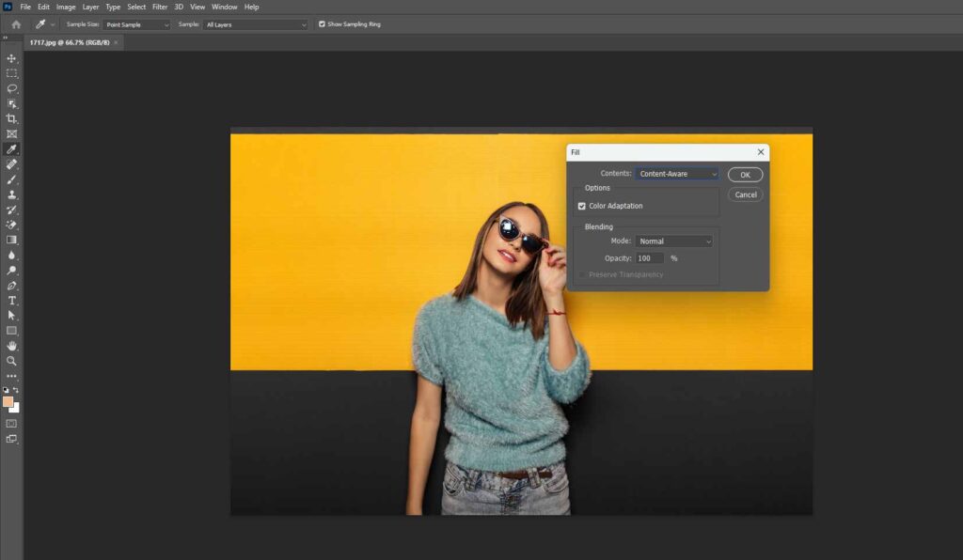Screen dimensions: 963x560
Task: Select the Zoom tool
Action: [x=11, y=361]
